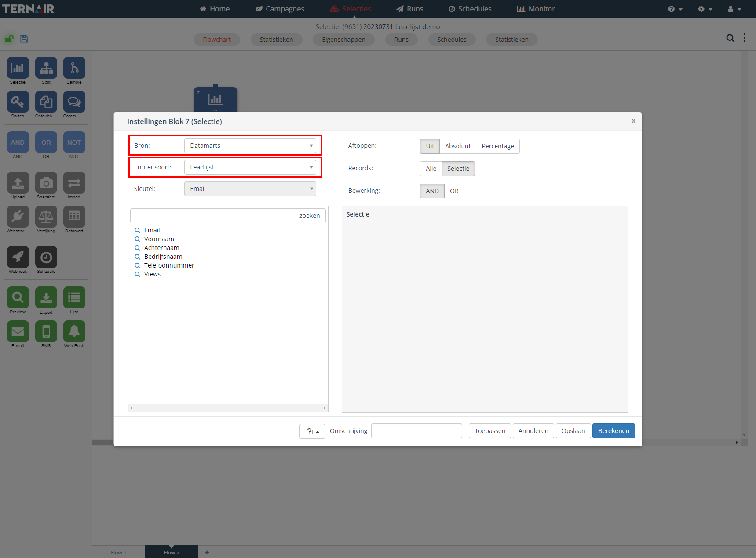Viewport: 756px width, 558px height.
Task: Select the OR operator block in palette
Action: point(46,142)
